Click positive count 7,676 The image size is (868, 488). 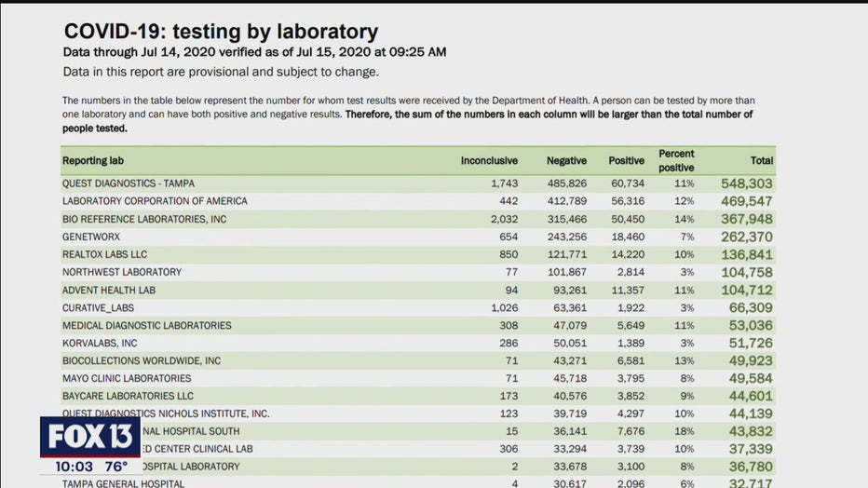(631, 431)
